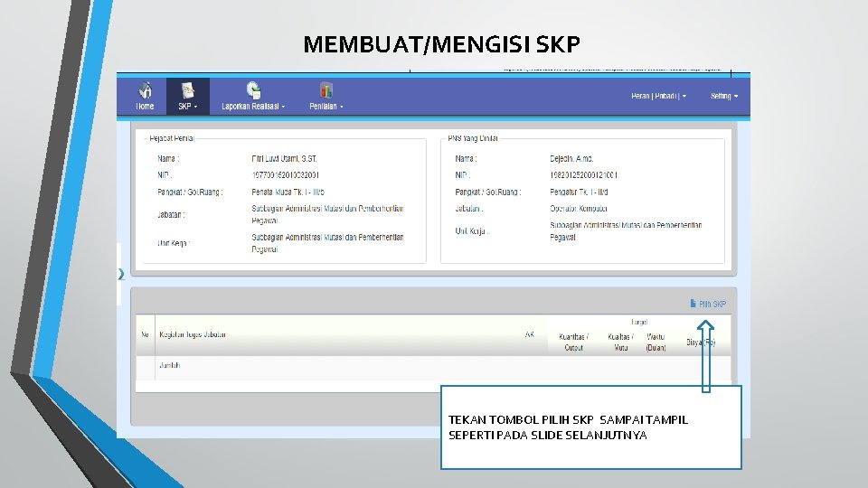Open the Peran | Pribadi dropdown
This screenshot has height=488, width=868.
[659, 97]
